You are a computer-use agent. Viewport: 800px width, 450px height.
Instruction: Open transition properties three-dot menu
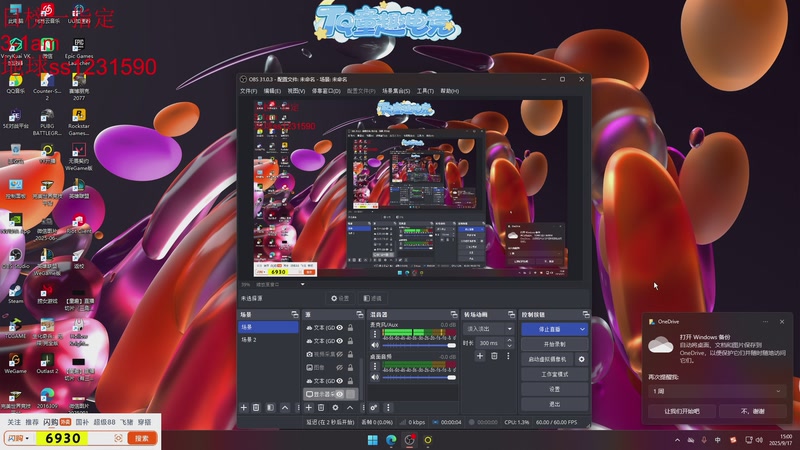[x=508, y=356]
